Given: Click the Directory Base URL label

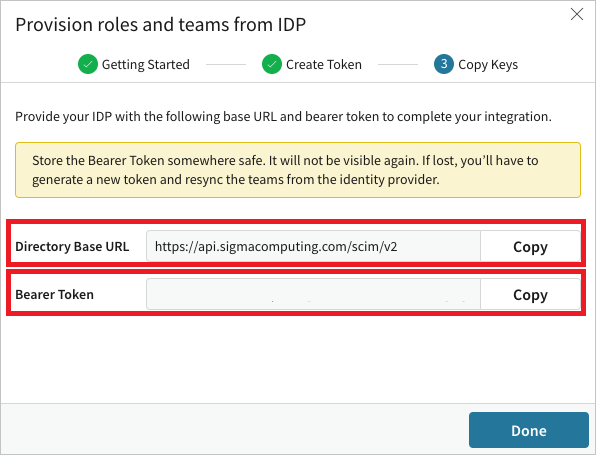Looking at the screenshot, I should (72, 246).
